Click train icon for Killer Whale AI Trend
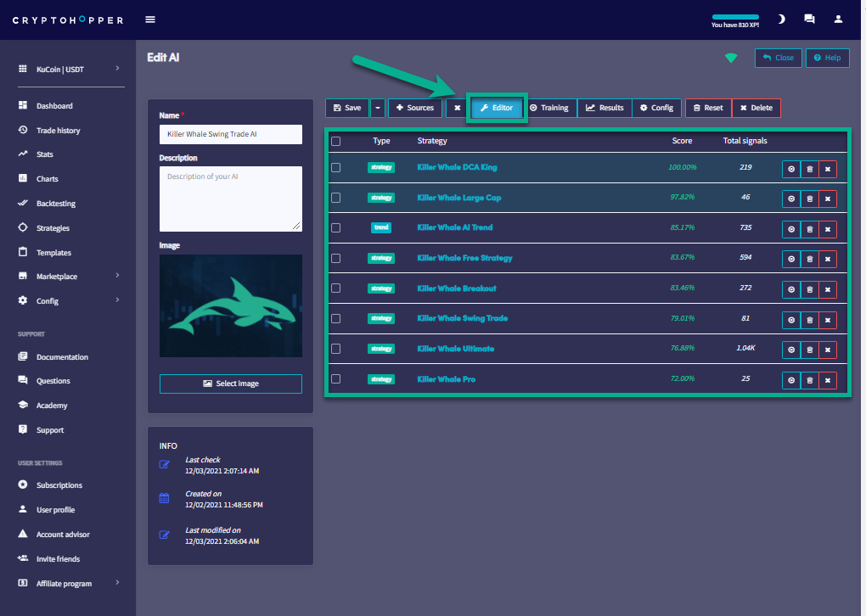866x616 pixels. pos(791,229)
